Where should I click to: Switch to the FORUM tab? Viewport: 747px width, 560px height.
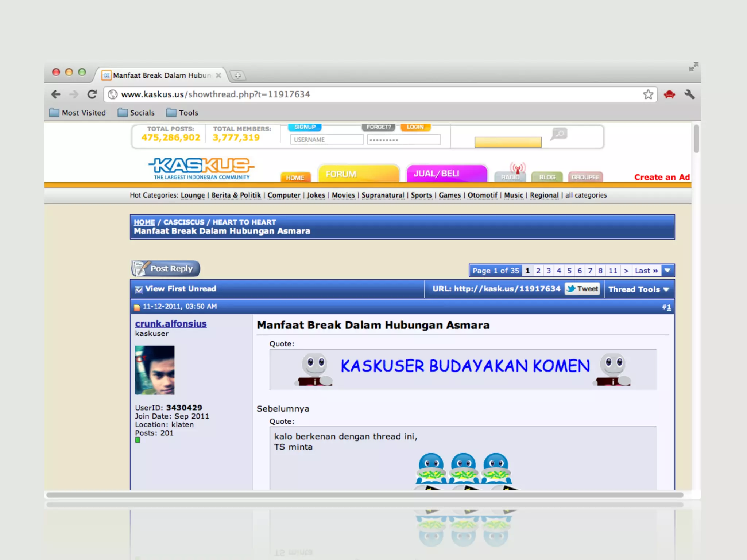[359, 174]
